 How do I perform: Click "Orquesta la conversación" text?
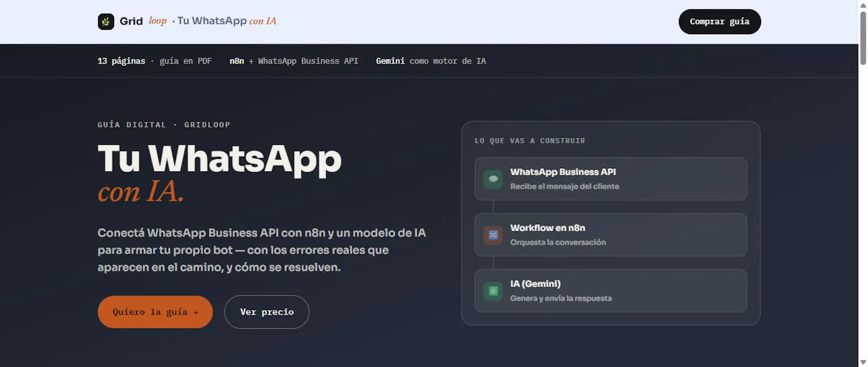558,242
